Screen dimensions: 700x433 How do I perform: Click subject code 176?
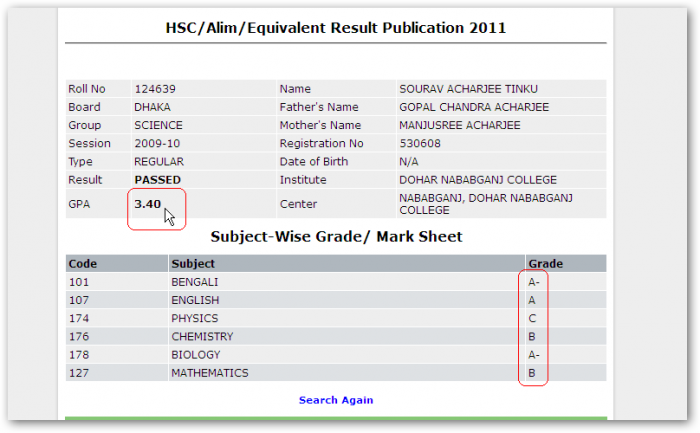(79, 337)
